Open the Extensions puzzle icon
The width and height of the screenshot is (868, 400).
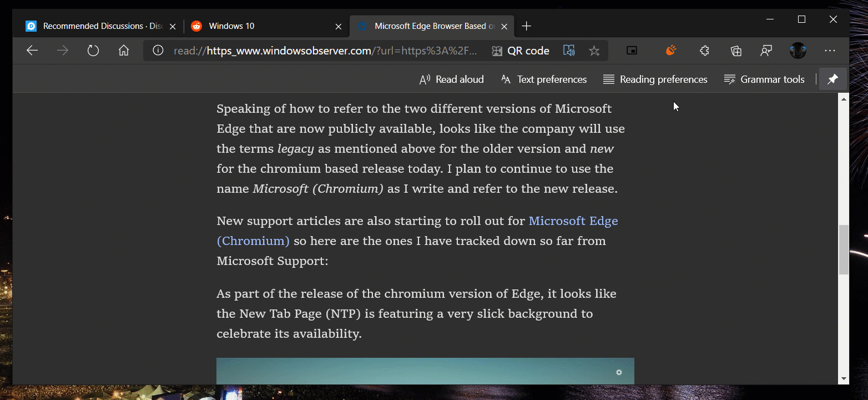tap(704, 51)
